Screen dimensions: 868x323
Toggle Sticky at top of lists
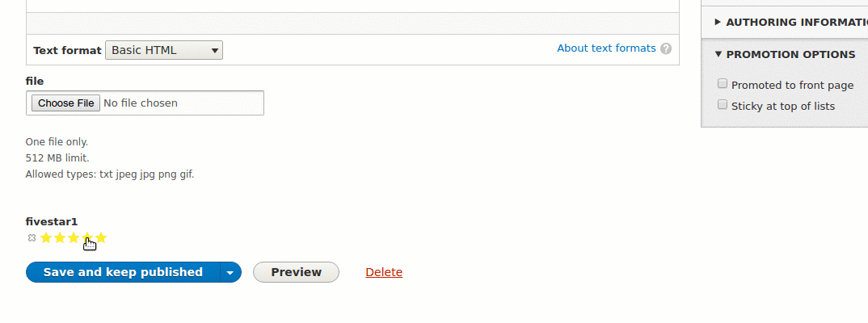pyautogui.click(x=723, y=104)
